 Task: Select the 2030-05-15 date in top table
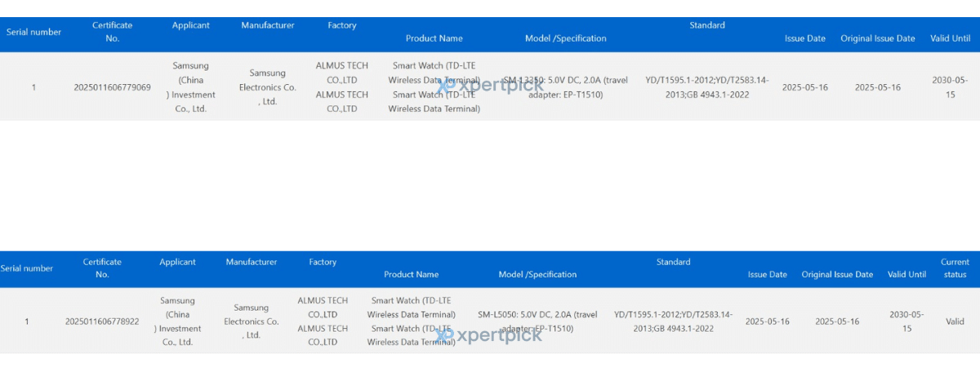coord(950,87)
